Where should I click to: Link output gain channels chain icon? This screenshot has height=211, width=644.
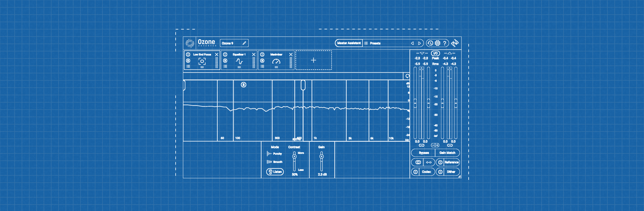tap(450, 145)
